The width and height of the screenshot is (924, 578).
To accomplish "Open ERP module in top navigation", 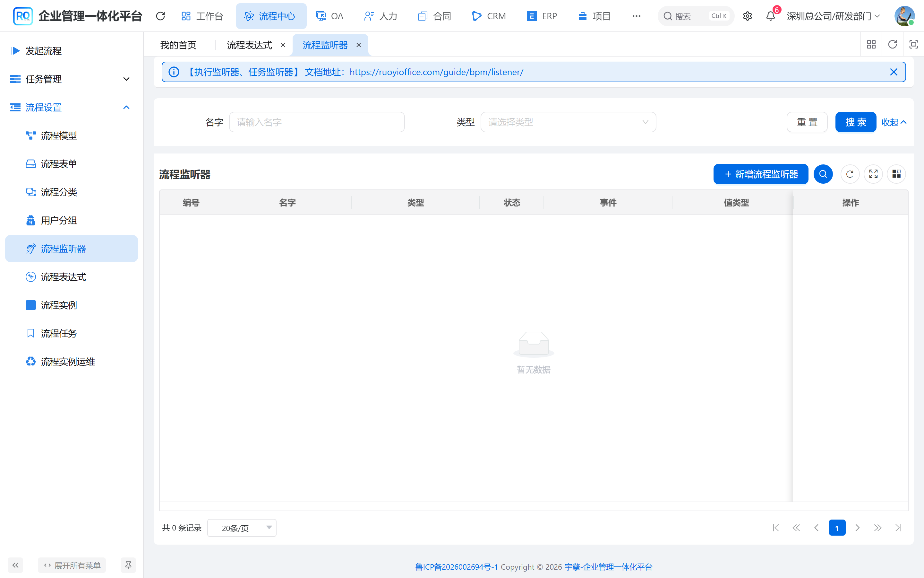I will (x=542, y=16).
